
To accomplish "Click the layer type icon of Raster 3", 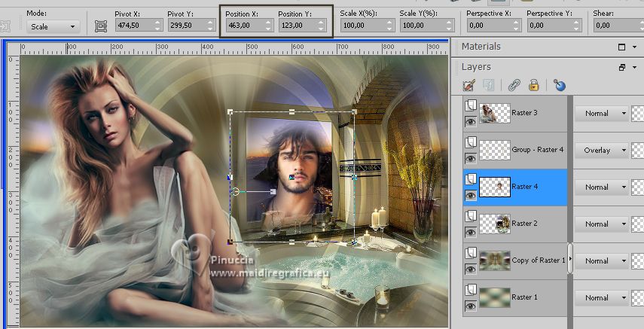I will 471,106.
